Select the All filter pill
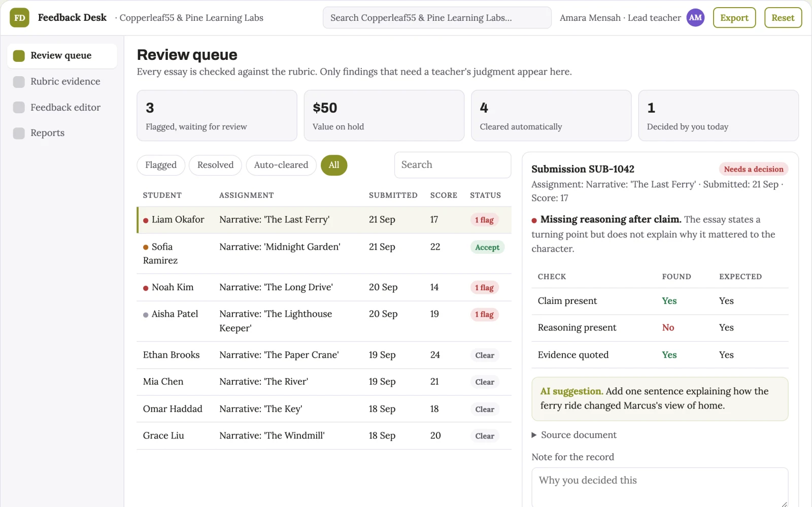This screenshot has width=812, height=507. [334, 165]
